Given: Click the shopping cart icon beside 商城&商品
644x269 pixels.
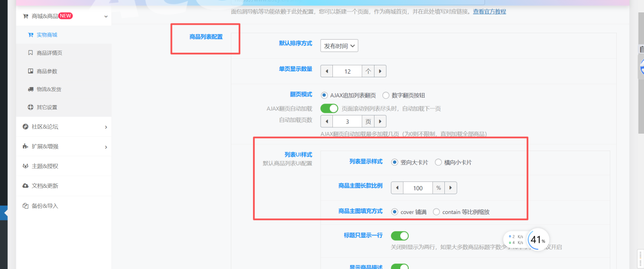Looking at the screenshot, I should tap(26, 16).
